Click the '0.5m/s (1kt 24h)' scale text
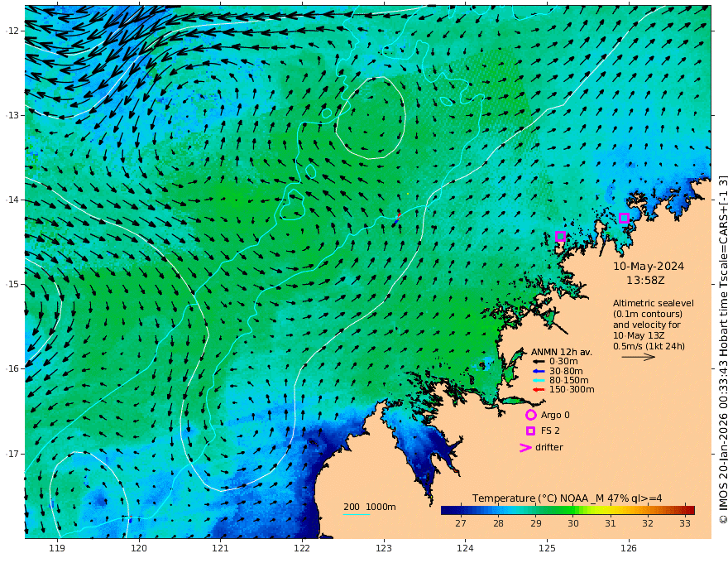This screenshot has width=728, height=563. click(x=649, y=346)
